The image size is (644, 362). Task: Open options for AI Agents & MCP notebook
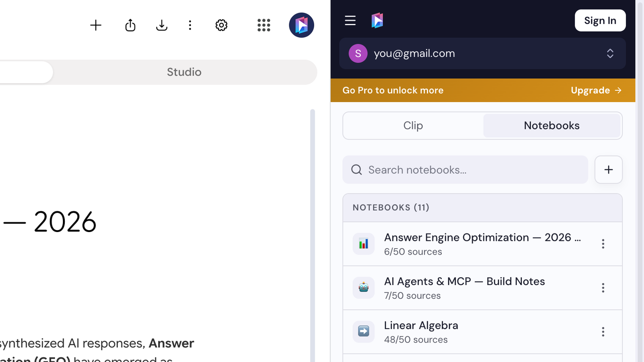click(603, 288)
